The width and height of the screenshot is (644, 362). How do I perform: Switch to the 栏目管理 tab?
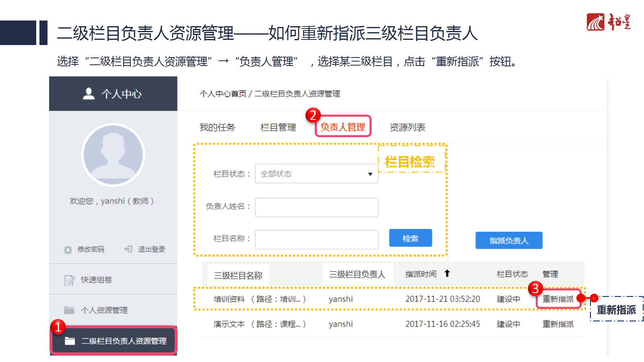(x=278, y=128)
